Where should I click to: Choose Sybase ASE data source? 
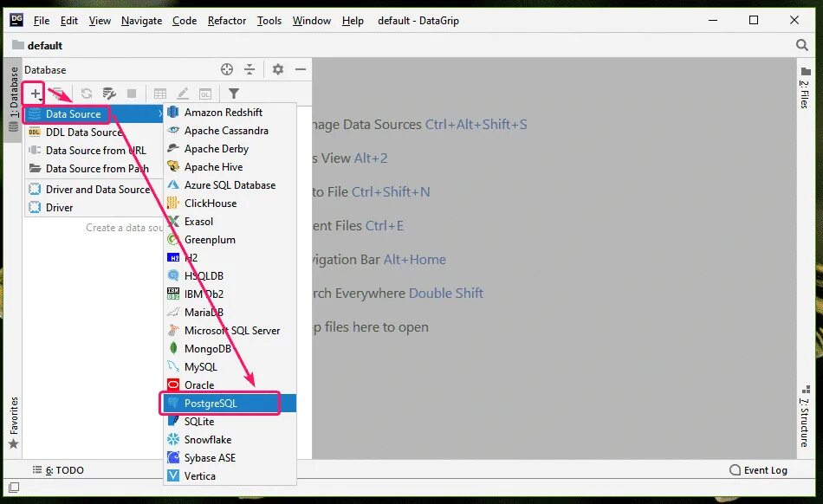(230, 458)
